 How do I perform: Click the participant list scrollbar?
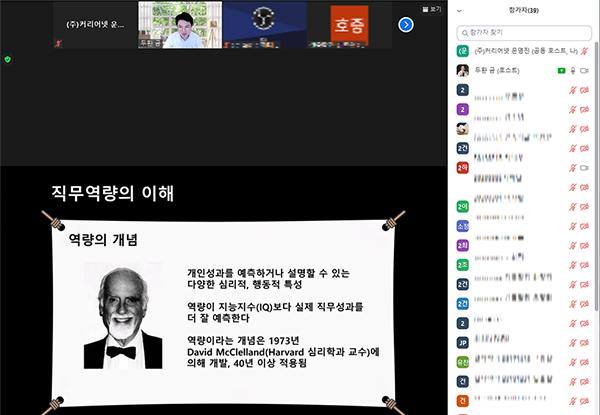597,150
